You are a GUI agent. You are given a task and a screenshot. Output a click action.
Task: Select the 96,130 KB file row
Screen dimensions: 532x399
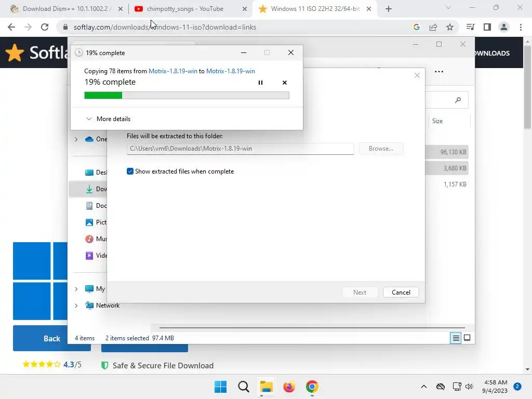point(447,152)
